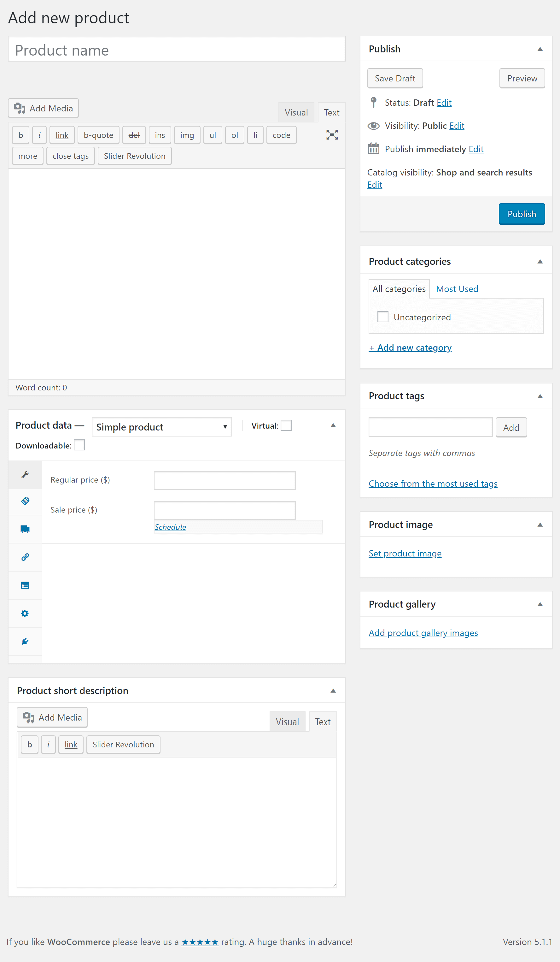Open the Simple product type dropdown
The height and width of the screenshot is (962, 560).
[161, 427]
